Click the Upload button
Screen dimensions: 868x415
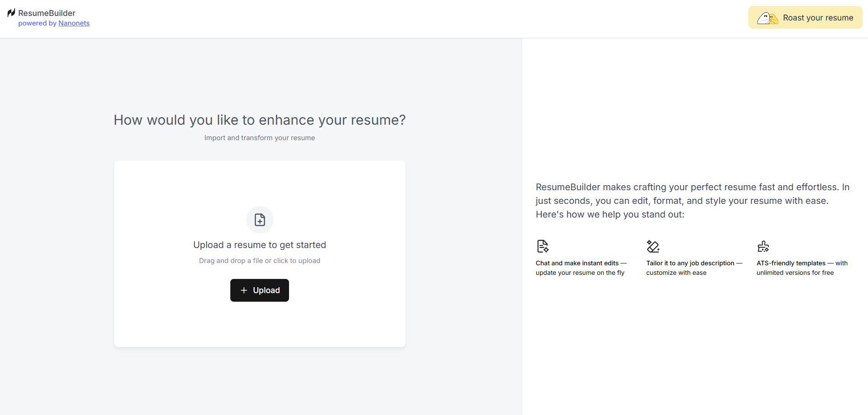(x=259, y=290)
